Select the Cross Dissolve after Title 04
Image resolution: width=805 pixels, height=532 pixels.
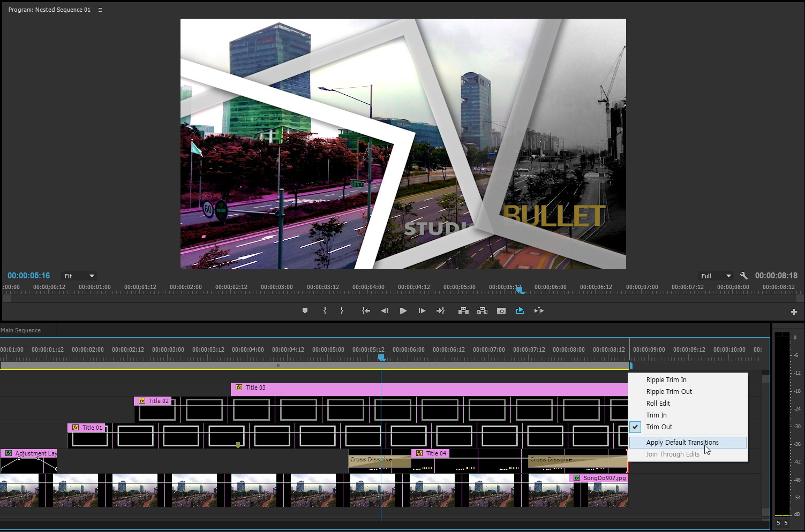coord(577,461)
